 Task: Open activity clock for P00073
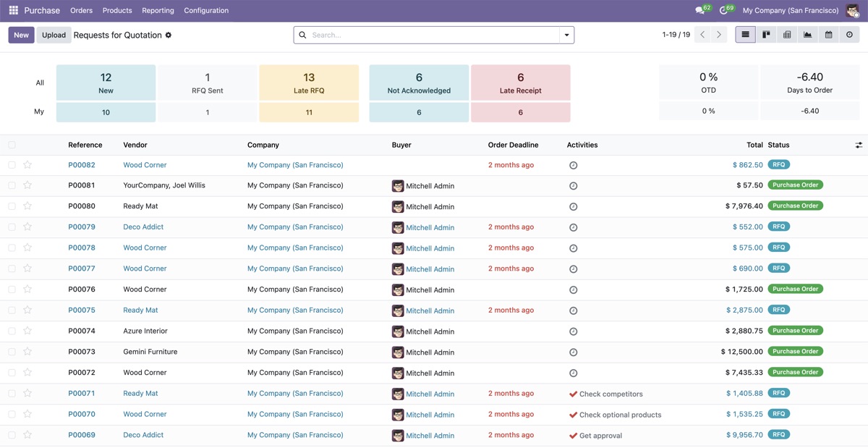(x=573, y=352)
